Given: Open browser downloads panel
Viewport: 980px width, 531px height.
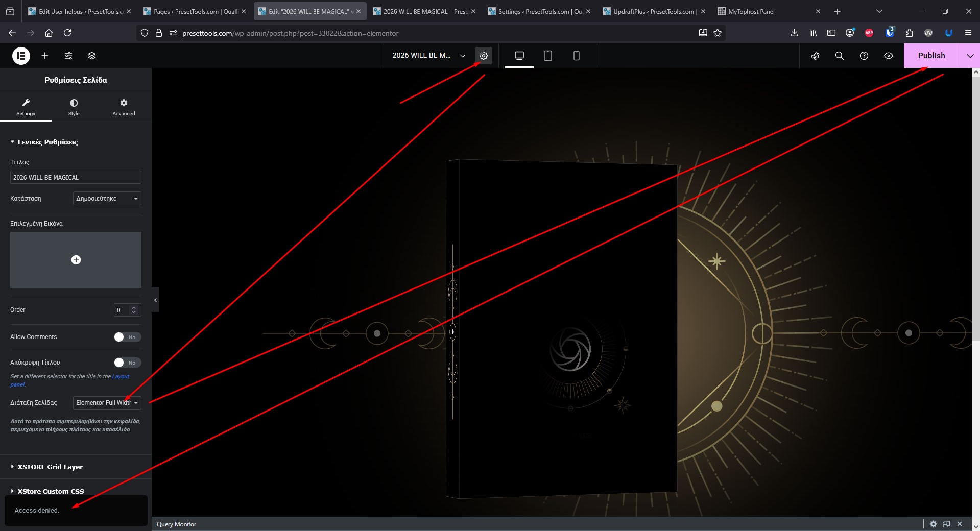Looking at the screenshot, I should click(x=794, y=33).
